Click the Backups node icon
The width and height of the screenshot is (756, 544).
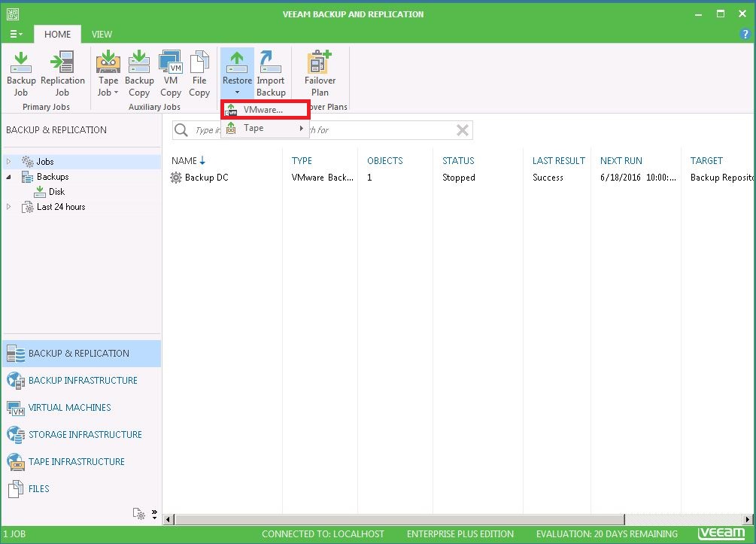click(28, 177)
